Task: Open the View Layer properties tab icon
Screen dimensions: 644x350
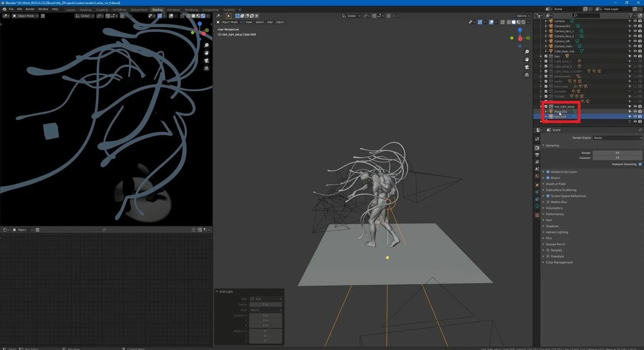Action: click(x=537, y=162)
